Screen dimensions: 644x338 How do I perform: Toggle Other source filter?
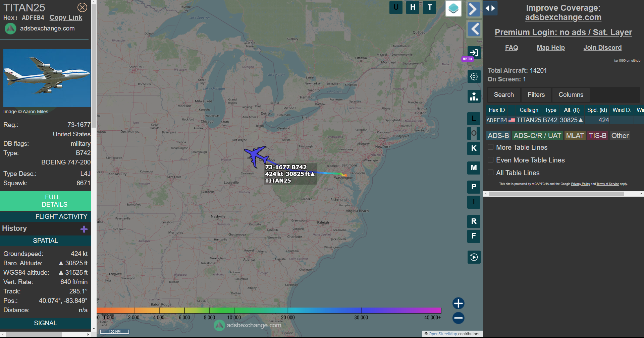coord(620,136)
